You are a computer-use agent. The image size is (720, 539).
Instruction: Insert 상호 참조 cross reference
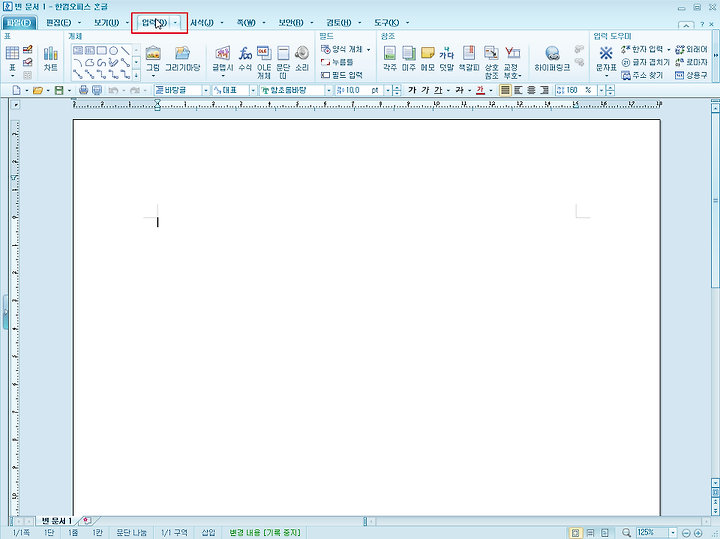pos(491,62)
